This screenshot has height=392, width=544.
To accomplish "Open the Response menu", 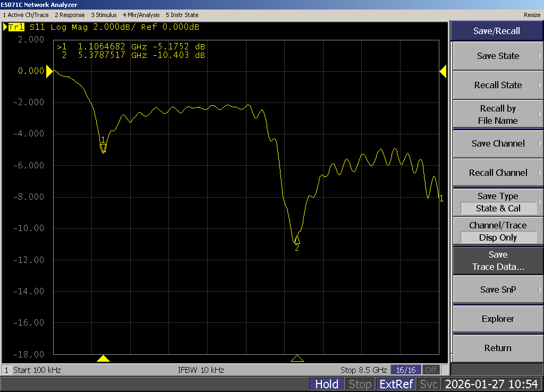I will [70, 15].
